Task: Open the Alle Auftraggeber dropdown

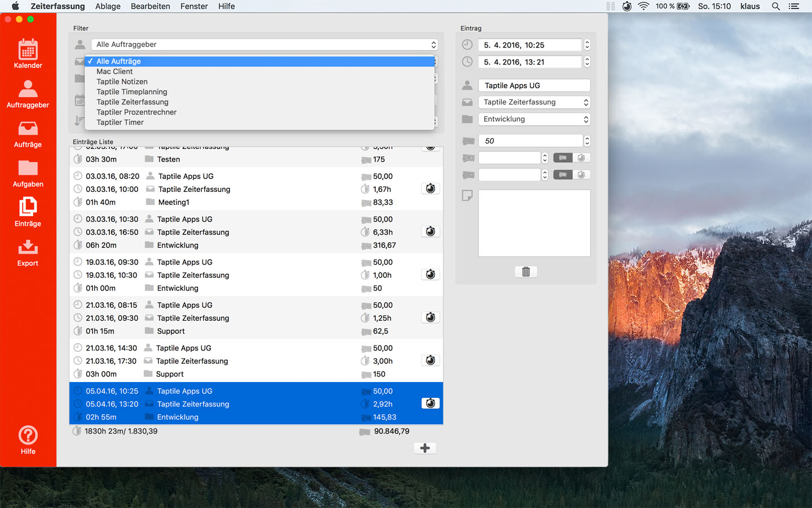Action: pos(264,45)
